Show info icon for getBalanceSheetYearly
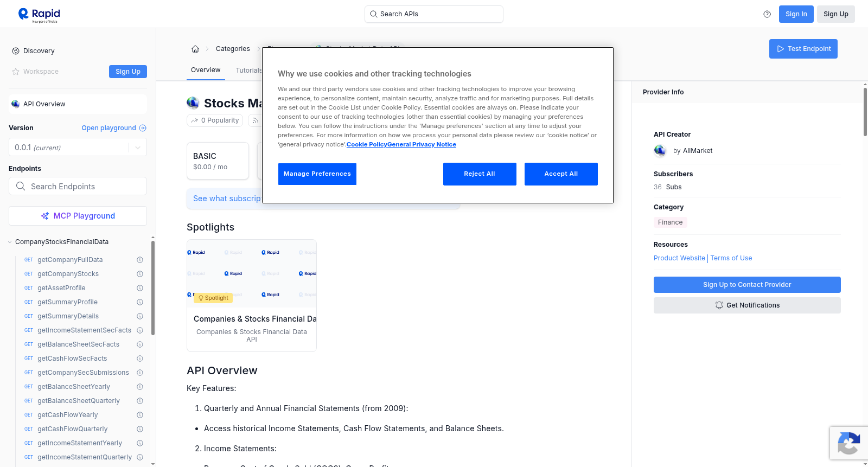 [140, 387]
